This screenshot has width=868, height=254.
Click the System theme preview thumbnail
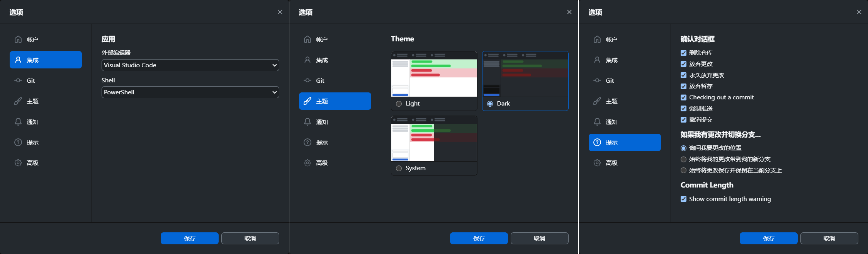[434, 139]
